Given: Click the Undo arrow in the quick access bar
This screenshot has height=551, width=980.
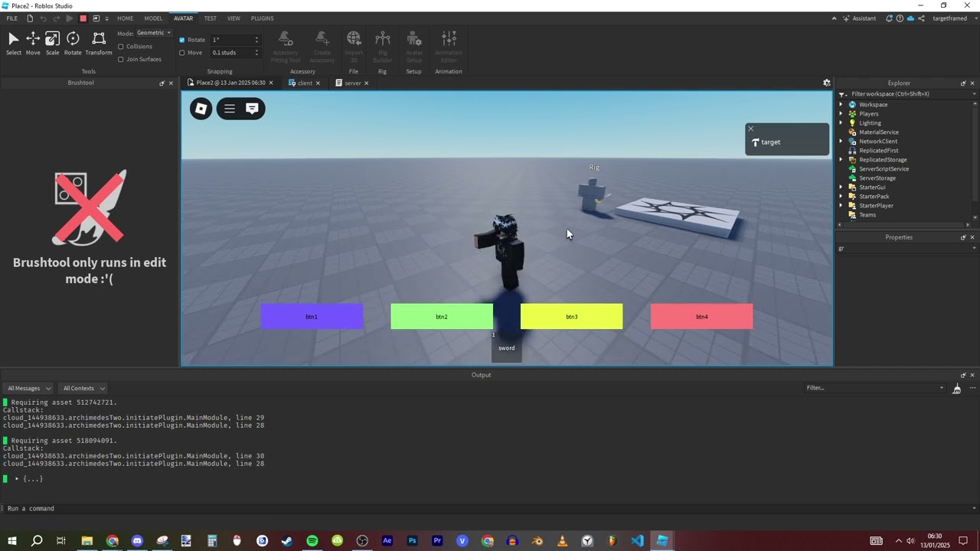Looking at the screenshot, I should click(43, 18).
